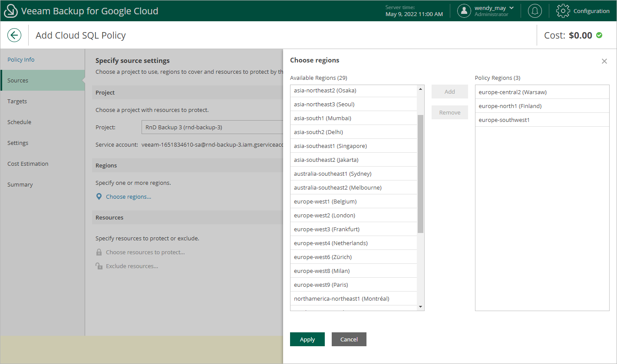
Task: Select asia-northeast3 (Seoul) region
Action: click(353, 104)
